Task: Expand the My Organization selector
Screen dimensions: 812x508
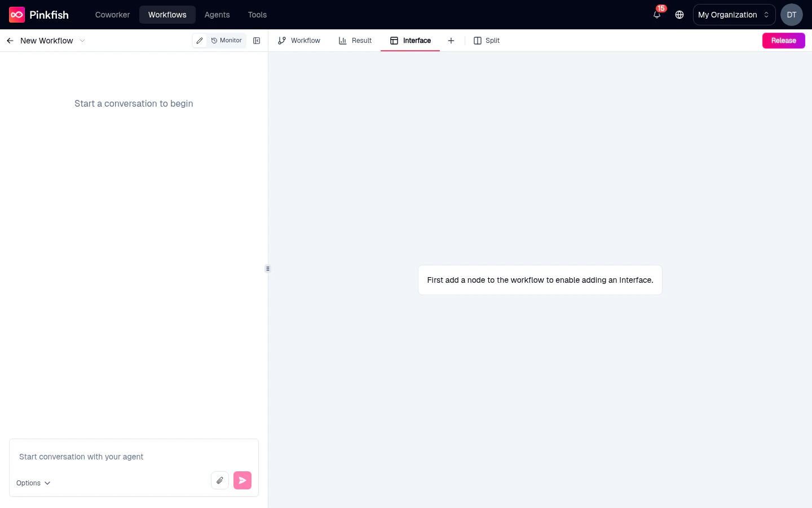Action: (x=734, y=15)
